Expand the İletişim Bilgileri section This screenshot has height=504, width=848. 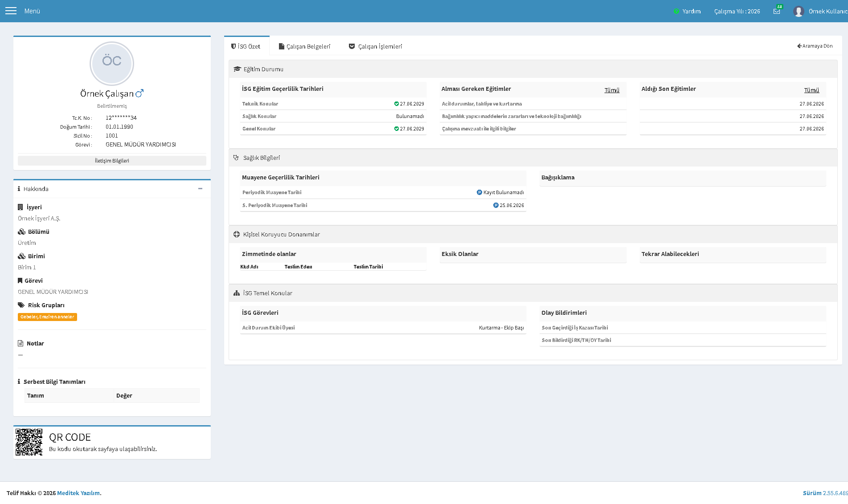coord(112,161)
